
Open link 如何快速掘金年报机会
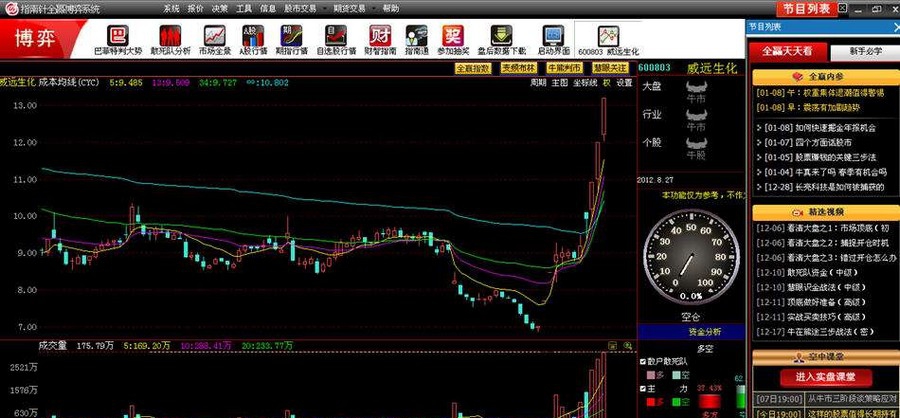tap(836, 128)
